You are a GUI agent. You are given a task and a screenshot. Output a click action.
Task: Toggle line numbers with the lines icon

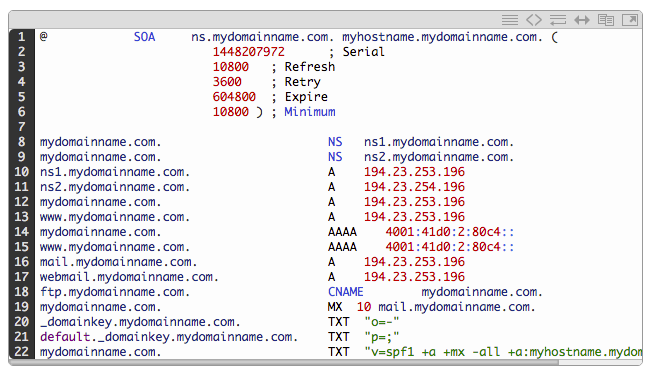click(x=510, y=20)
